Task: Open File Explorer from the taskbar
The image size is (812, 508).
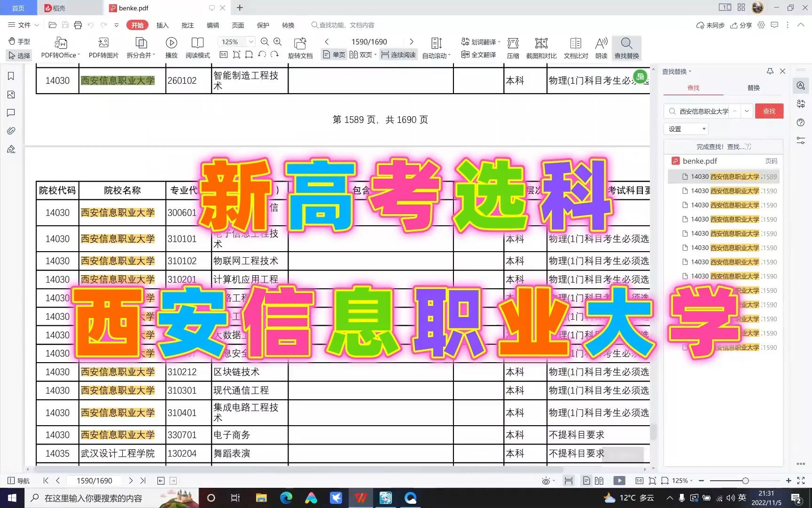Action: pos(261,498)
